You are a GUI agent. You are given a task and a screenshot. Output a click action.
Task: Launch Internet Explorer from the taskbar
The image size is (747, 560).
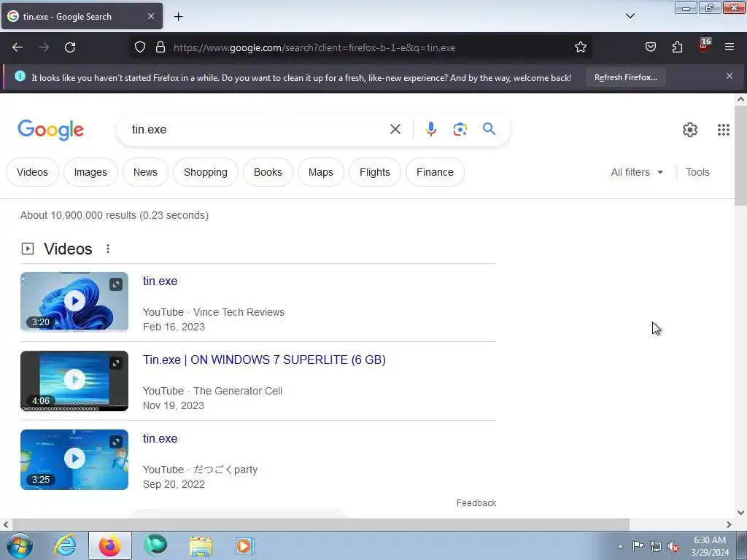tap(65, 545)
